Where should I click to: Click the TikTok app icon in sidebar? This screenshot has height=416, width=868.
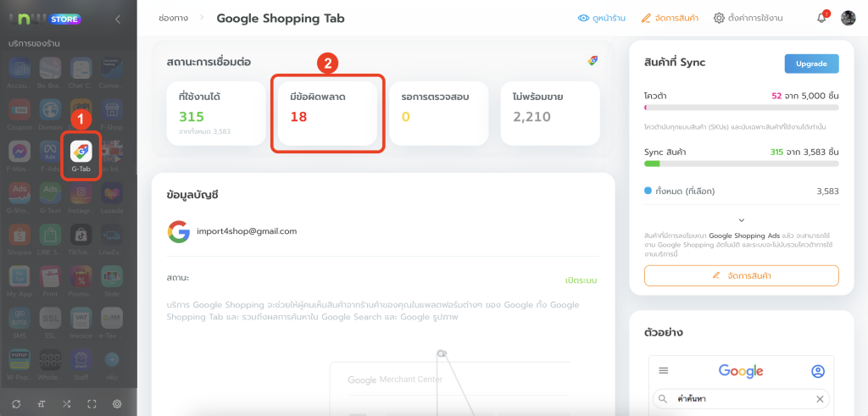click(x=81, y=234)
